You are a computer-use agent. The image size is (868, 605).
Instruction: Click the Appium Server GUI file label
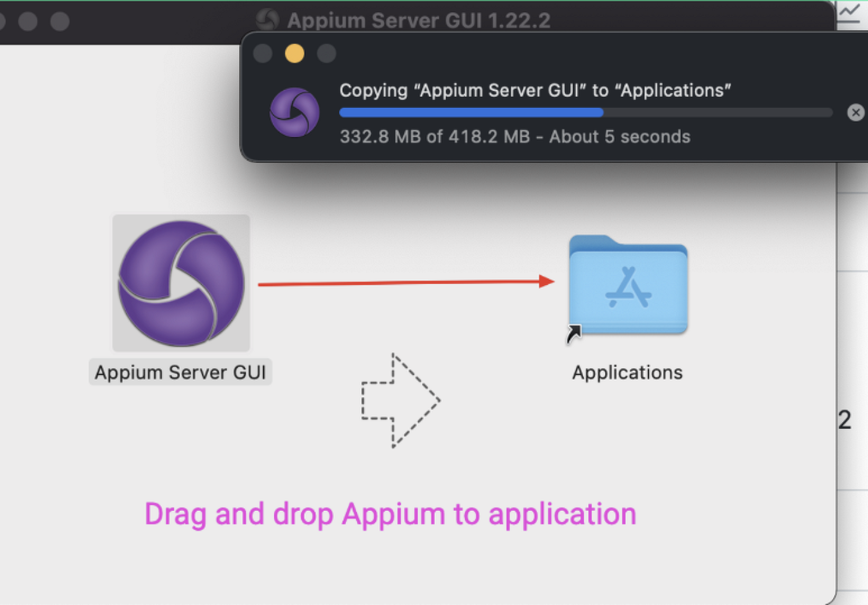pyautogui.click(x=180, y=373)
